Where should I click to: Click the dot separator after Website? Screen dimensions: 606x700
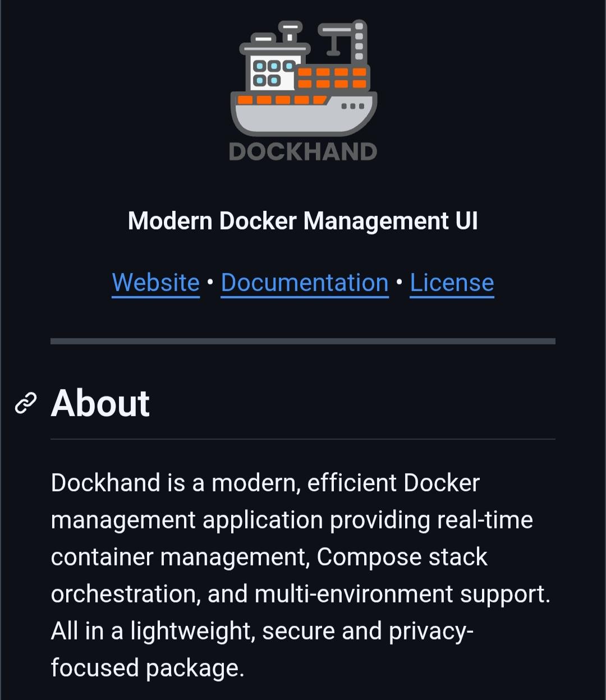pyautogui.click(x=210, y=283)
